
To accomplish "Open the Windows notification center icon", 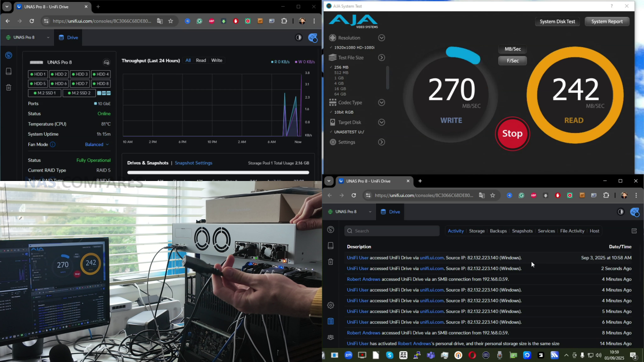I will [634, 355].
